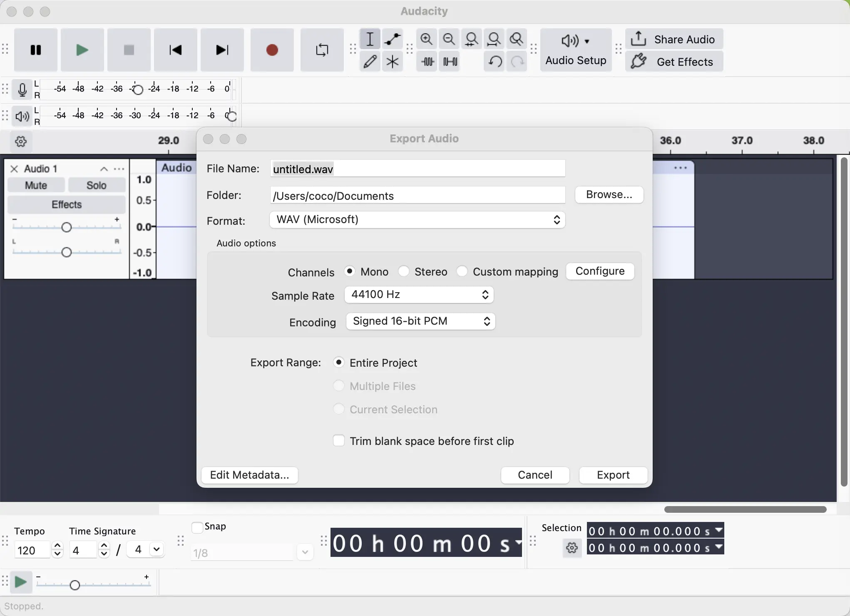Select the Stereo channels radio button
The height and width of the screenshot is (616, 850).
coord(403,271)
